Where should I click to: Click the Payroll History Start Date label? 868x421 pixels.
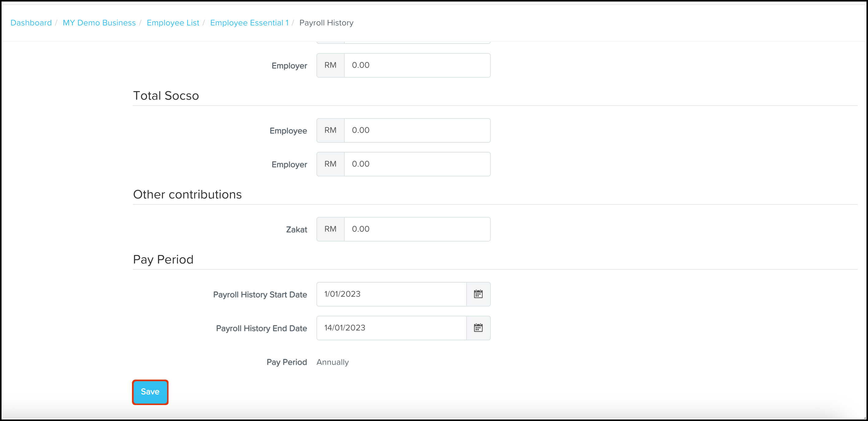coord(260,295)
